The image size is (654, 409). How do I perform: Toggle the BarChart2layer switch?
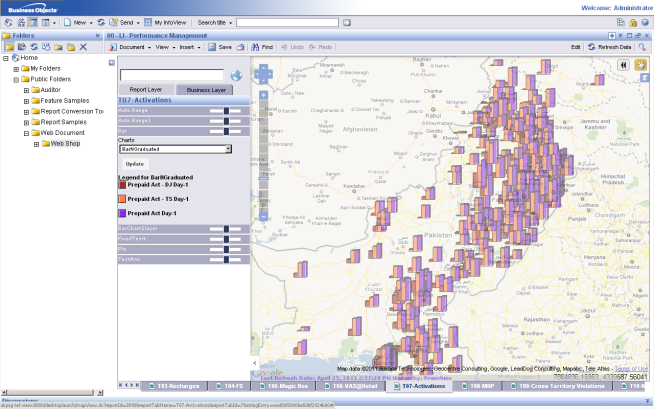pos(226,229)
